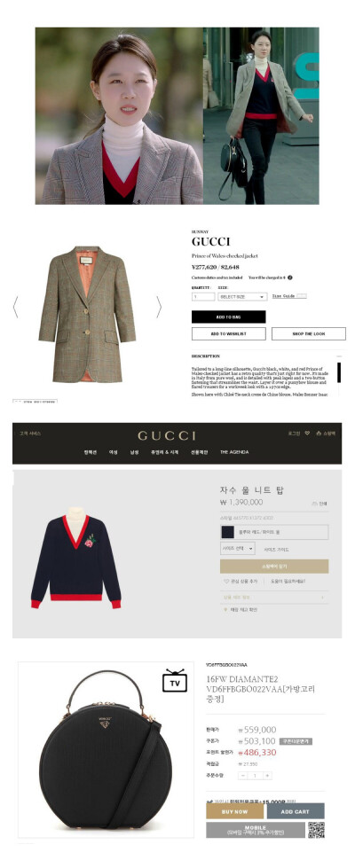Expand the product detail info row arrow

click(322, 598)
